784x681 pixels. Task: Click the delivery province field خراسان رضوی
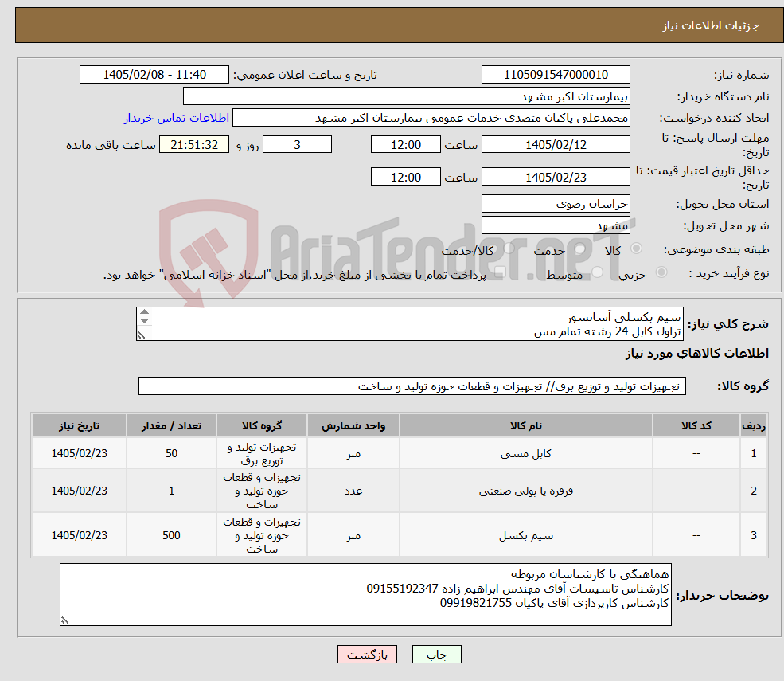(x=556, y=204)
